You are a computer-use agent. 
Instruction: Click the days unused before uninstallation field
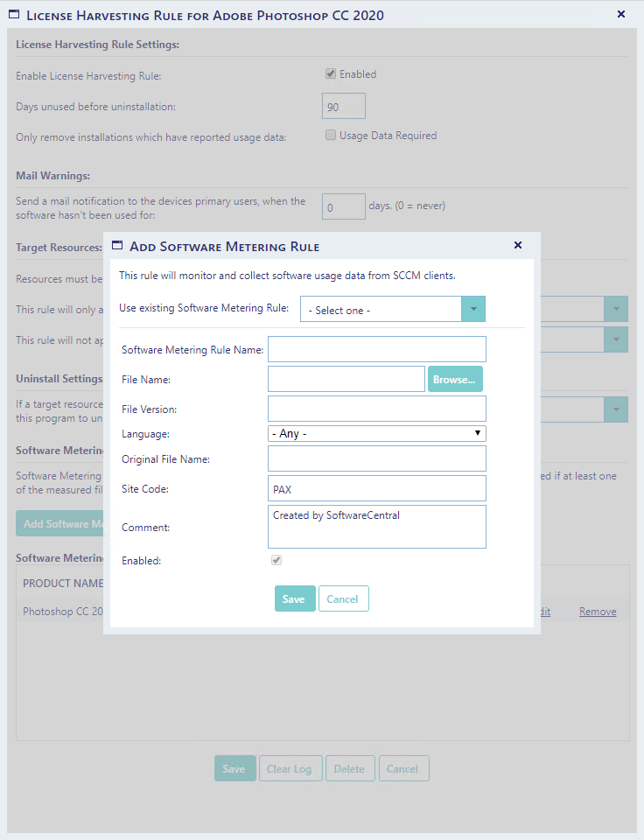[343, 106]
